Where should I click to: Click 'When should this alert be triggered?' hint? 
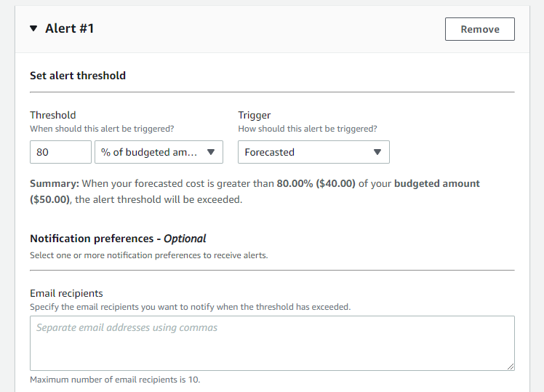point(102,129)
